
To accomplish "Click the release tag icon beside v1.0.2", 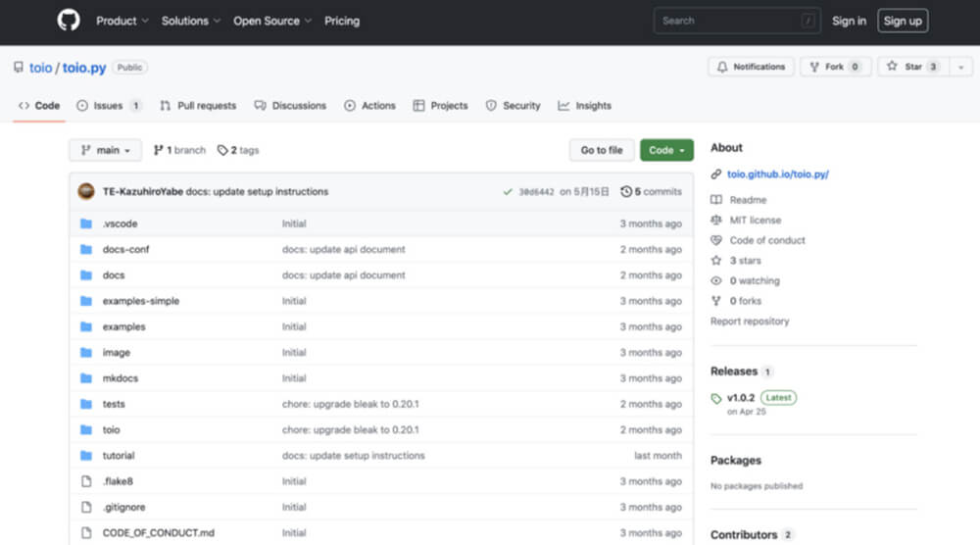I will coord(716,398).
